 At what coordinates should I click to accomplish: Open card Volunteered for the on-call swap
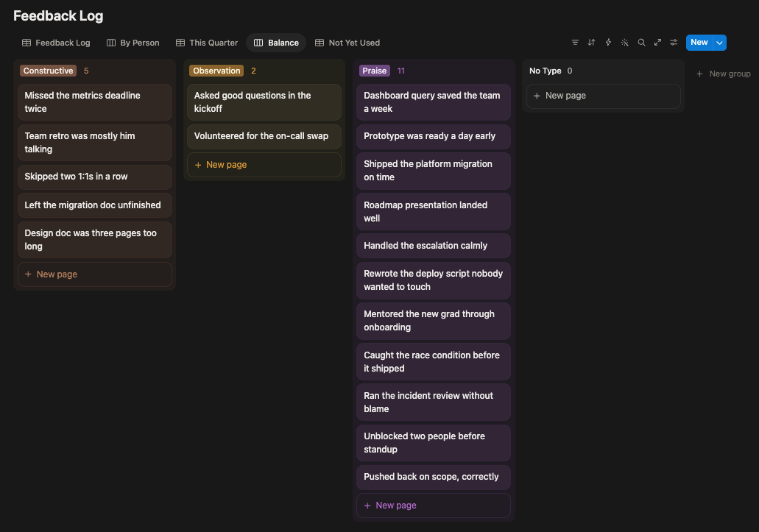[x=264, y=136]
